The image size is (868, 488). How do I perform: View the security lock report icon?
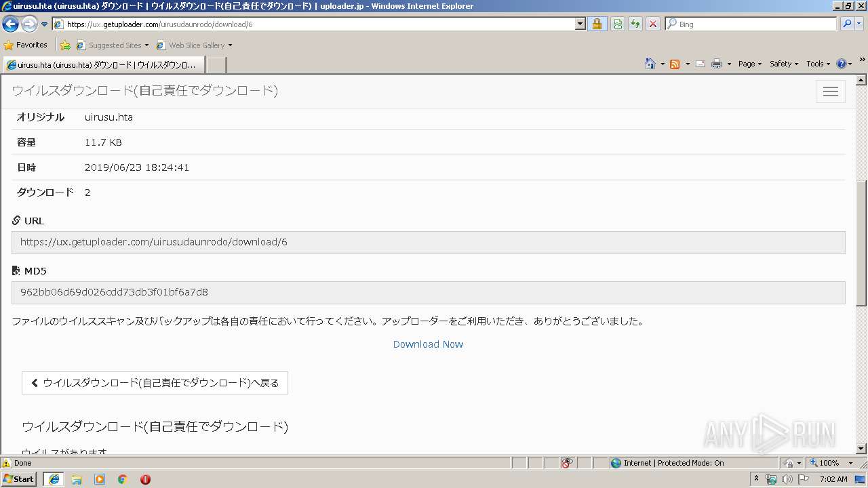click(x=597, y=24)
